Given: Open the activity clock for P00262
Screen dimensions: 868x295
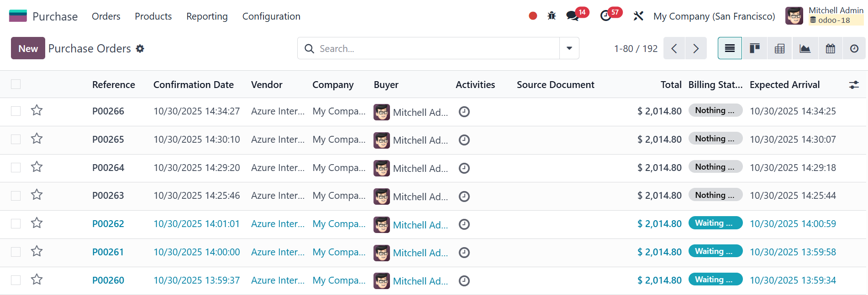Looking at the screenshot, I should click(x=464, y=224).
